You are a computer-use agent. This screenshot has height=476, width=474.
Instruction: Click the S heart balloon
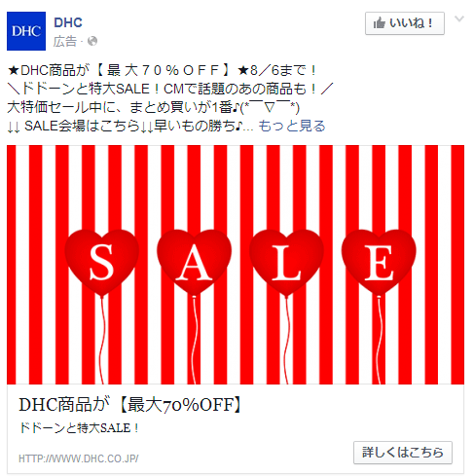click(x=102, y=262)
